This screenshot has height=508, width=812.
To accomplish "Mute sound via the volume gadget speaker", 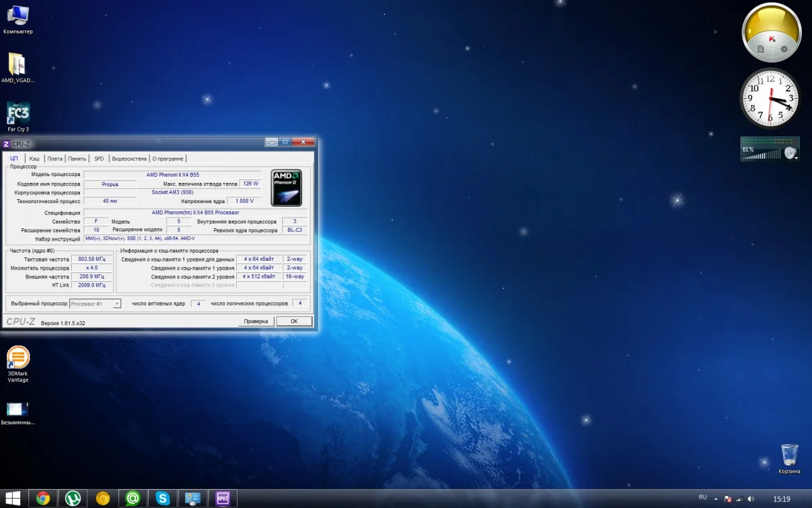I will click(x=789, y=153).
